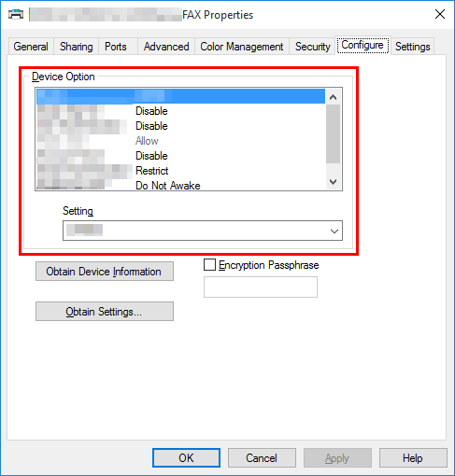Select the Advanced tab

pos(166,47)
